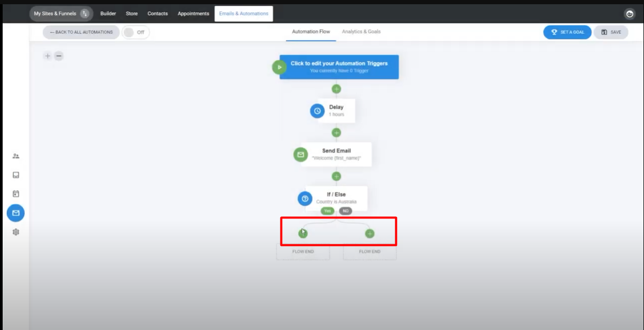Click the green play trigger icon

pyautogui.click(x=279, y=67)
